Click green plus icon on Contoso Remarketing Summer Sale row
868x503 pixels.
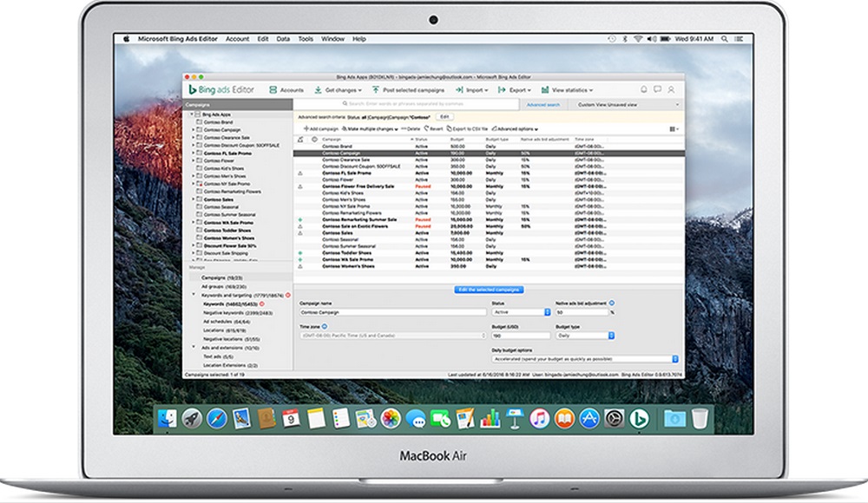pos(300,219)
